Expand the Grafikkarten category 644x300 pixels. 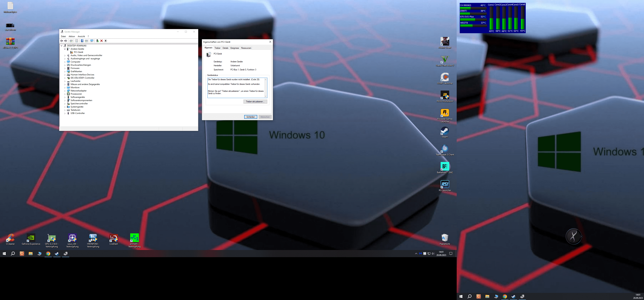point(65,72)
